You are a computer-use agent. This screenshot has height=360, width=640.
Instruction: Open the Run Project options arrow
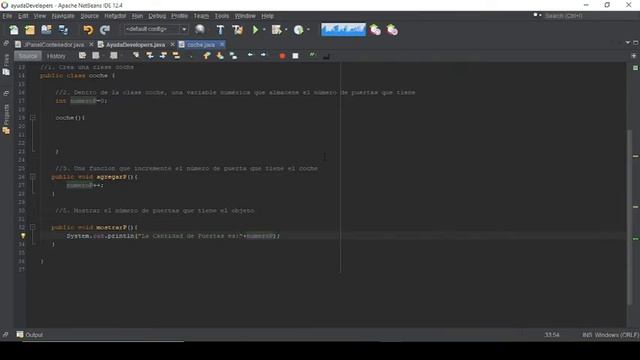point(264,30)
